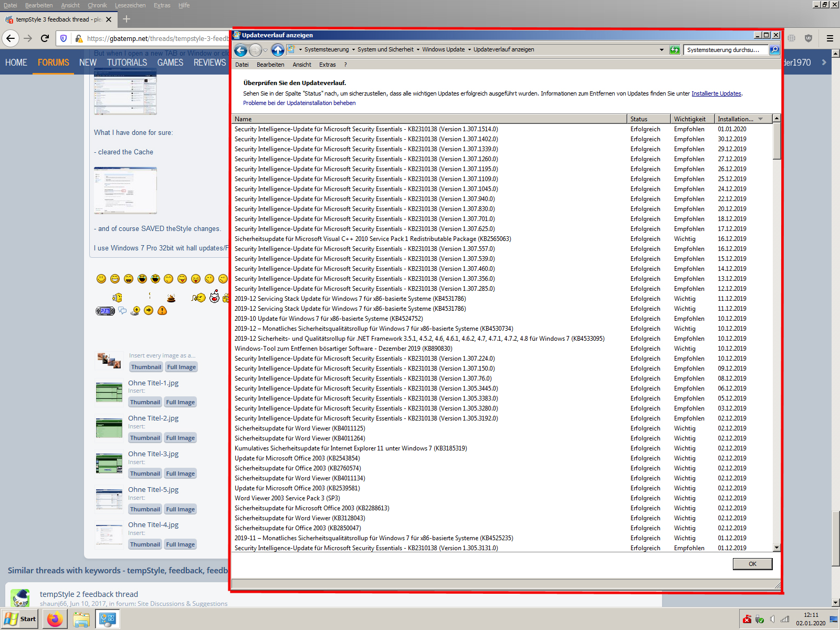Click Firefox's back arrow button
The image size is (840, 630).
pyautogui.click(x=11, y=38)
